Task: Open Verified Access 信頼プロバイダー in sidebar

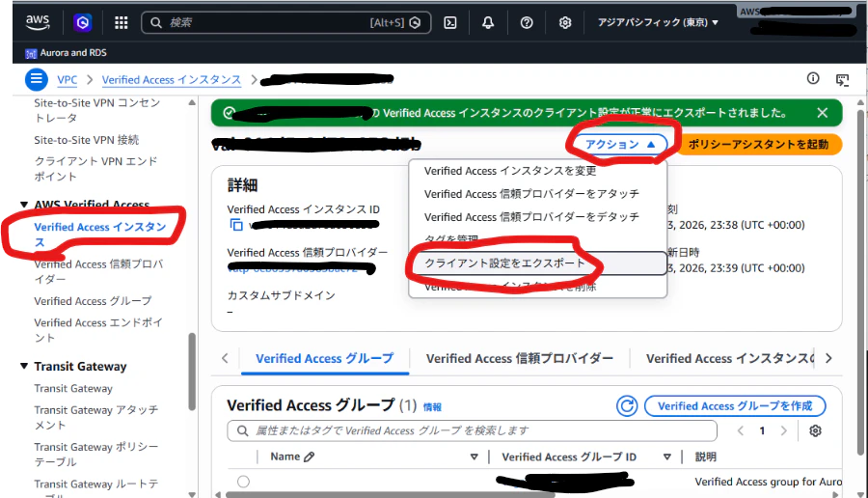Action: tap(98, 271)
